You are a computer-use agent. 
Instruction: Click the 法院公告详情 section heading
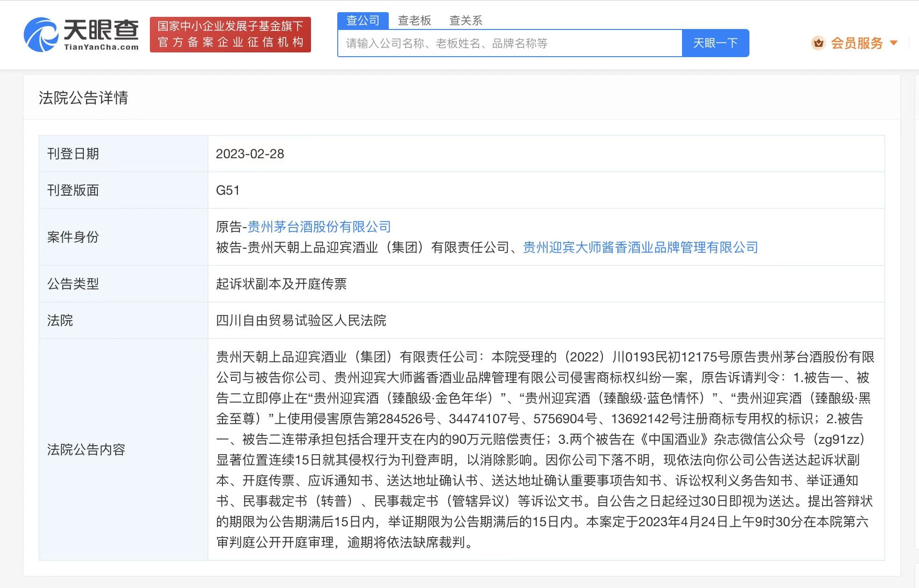83,98
